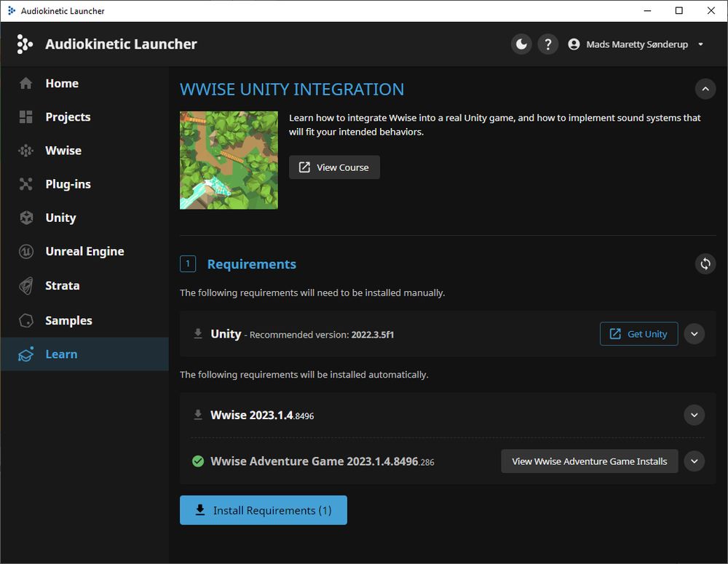Click the Samples polygon icon

26,320
